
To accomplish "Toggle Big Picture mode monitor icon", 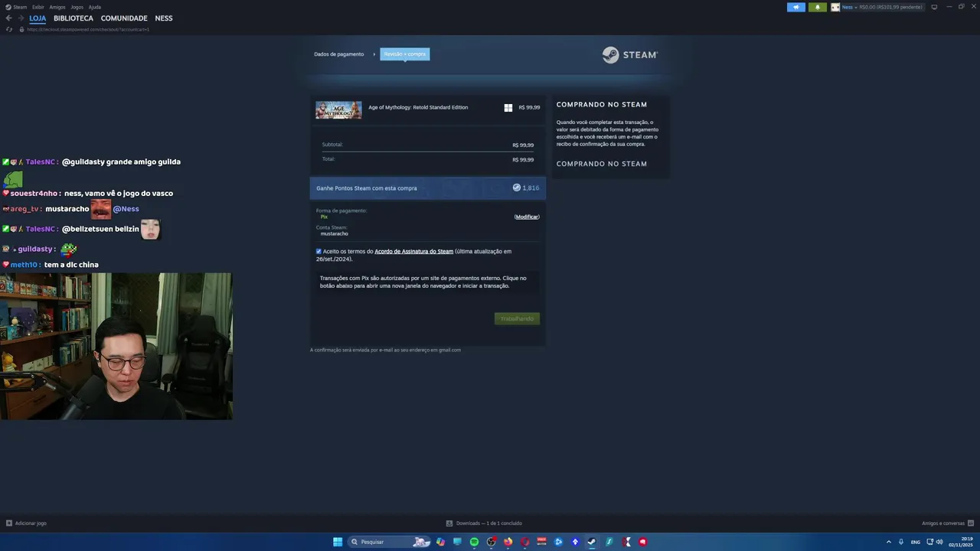I will point(934,7).
